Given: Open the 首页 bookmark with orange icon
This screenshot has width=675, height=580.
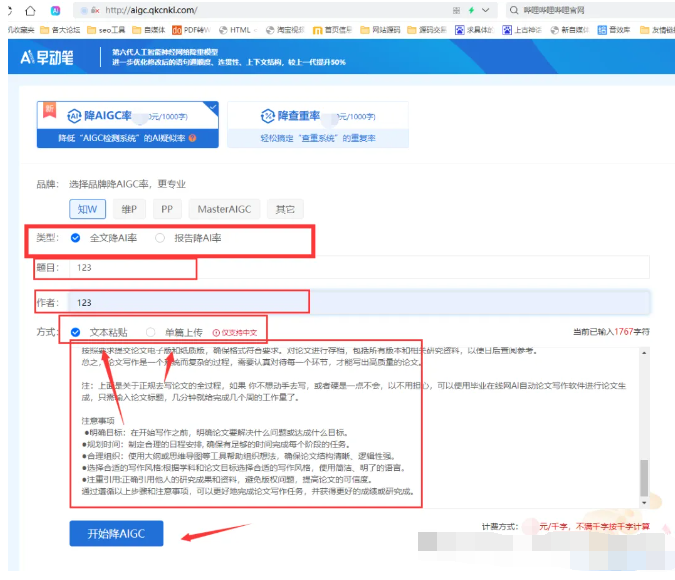Looking at the screenshot, I should pyautogui.click(x=332, y=30).
